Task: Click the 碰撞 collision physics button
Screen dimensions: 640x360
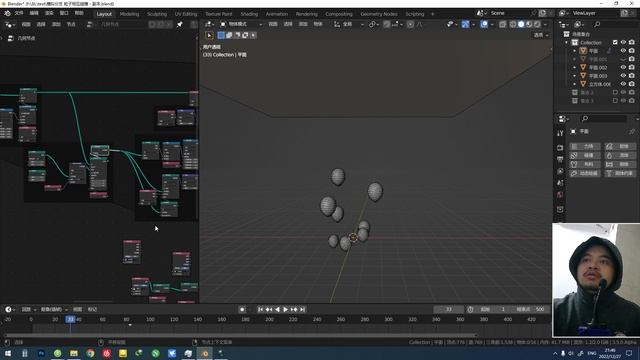Action: [585, 155]
